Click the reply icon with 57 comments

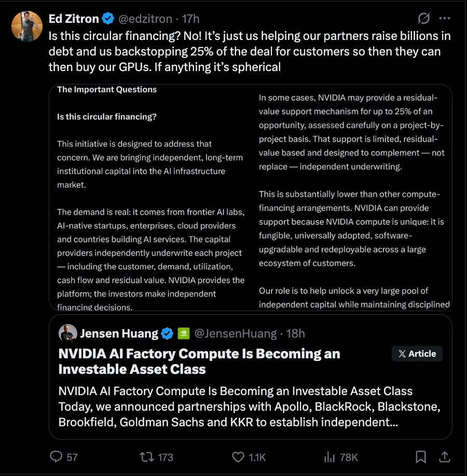[x=56, y=457]
